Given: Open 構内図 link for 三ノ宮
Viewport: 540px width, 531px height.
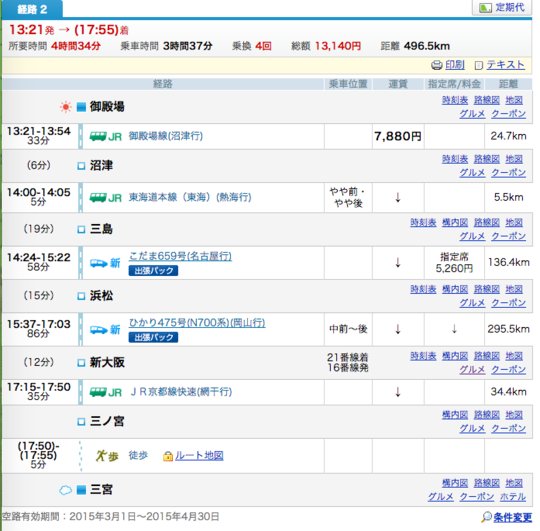Looking at the screenshot, I should 455,415.
